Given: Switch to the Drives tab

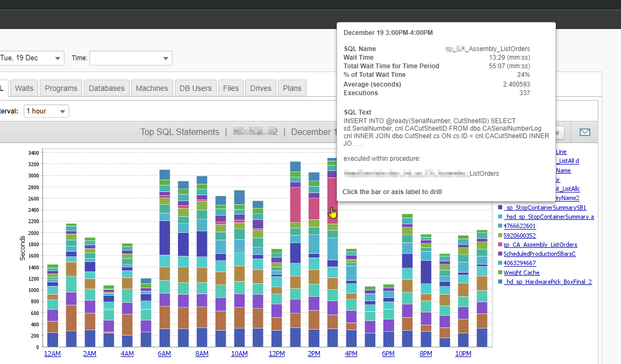Looking at the screenshot, I should pyautogui.click(x=261, y=88).
